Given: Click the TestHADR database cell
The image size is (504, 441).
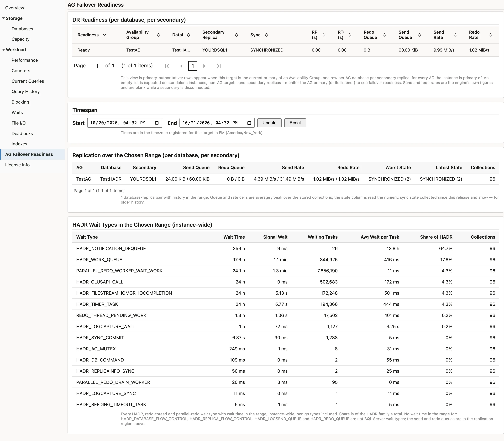Looking at the screenshot, I should click(x=111, y=179).
